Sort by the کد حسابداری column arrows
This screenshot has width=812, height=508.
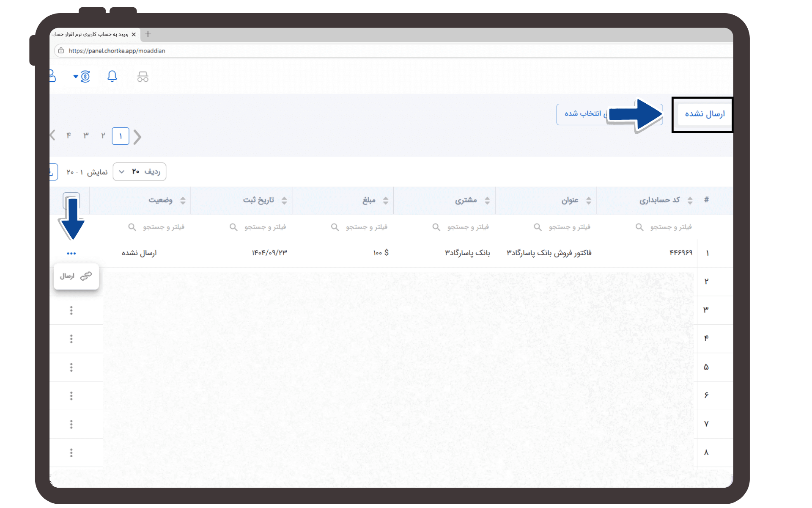(x=690, y=200)
